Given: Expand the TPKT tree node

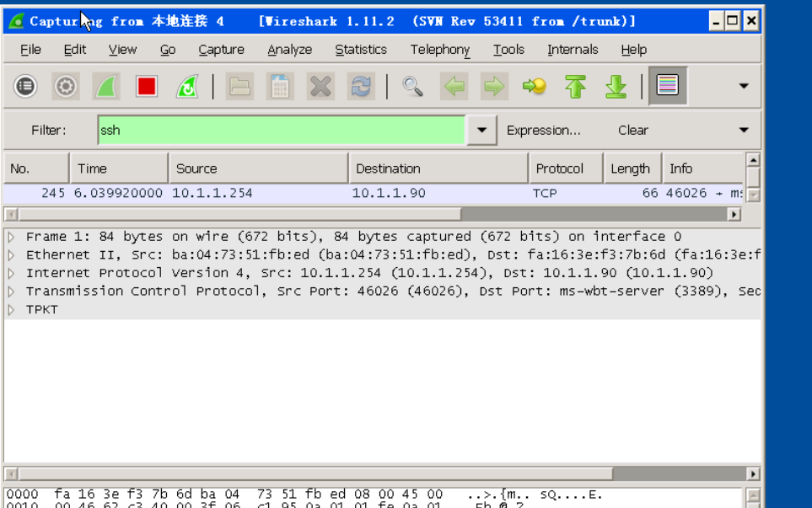Looking at the screenshot, I should click(12, 310).
